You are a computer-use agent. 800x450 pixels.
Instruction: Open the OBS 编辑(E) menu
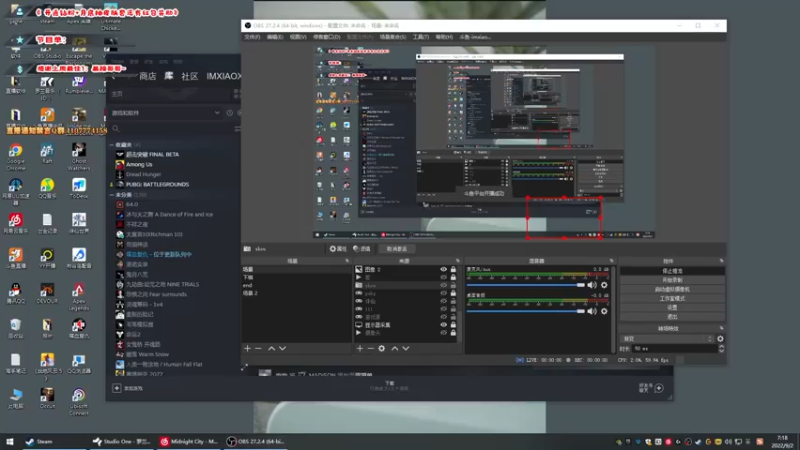pyautogui.click(x=275, y=37)
